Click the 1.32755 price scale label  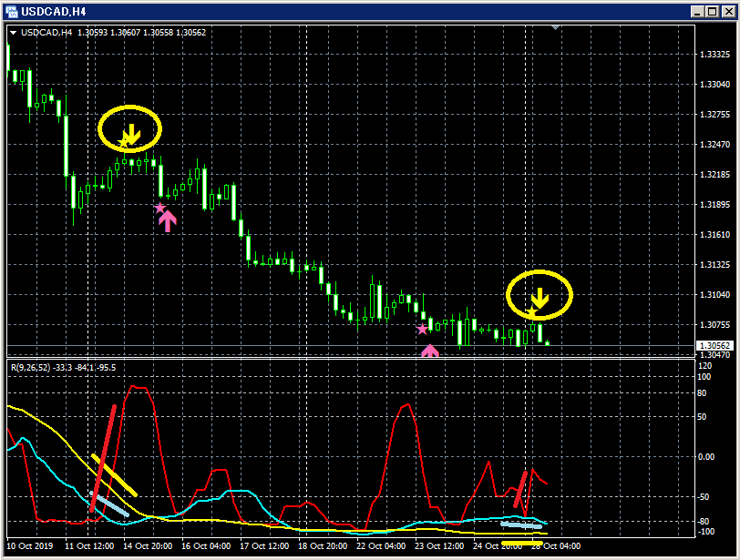click(x=714, y=115)
